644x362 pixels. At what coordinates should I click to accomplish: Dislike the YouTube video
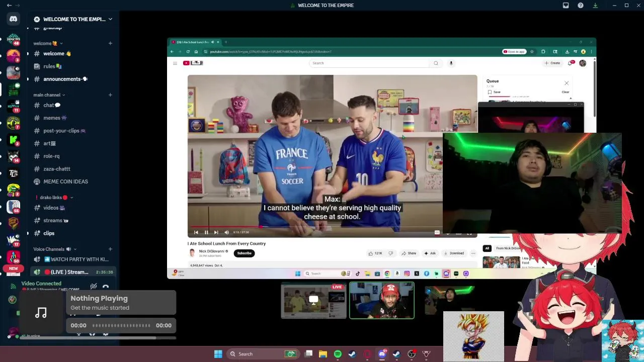(x=390, y=253)
